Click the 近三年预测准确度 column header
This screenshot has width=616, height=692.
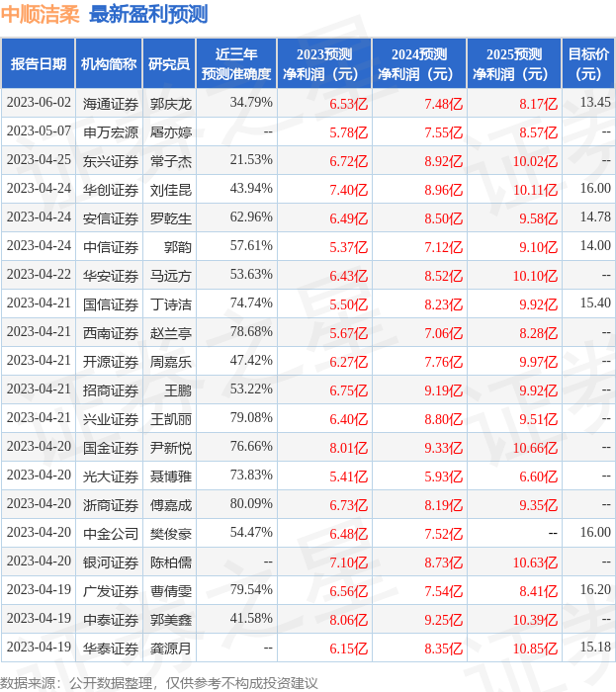236,64
